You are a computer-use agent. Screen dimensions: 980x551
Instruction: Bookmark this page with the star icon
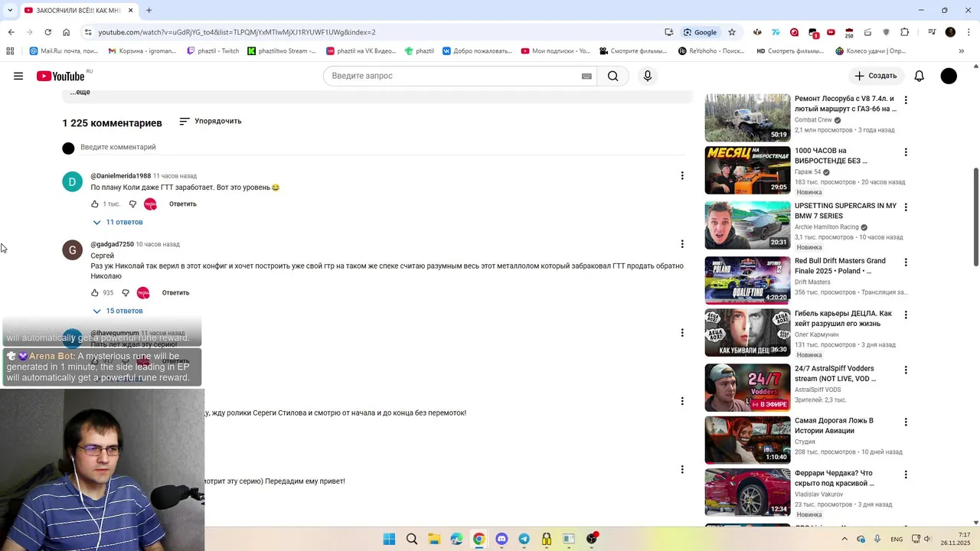pyautogui.click(x=732, y=32)
